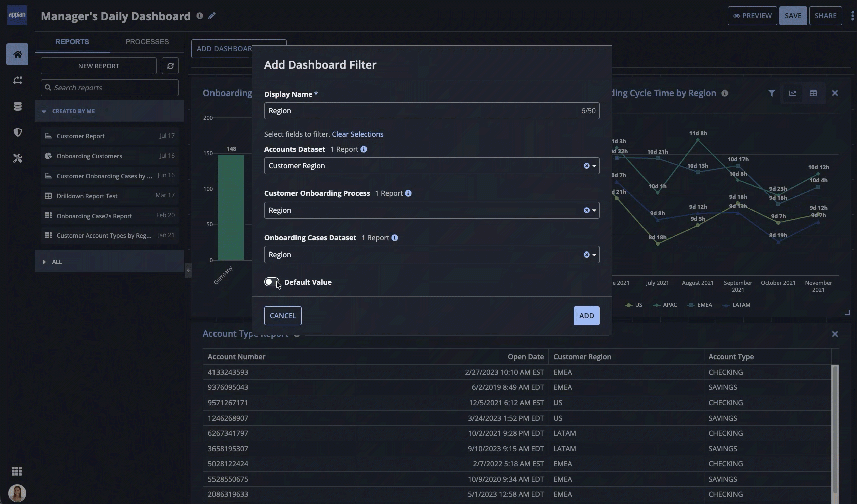Open the Accounts Dataset dropdown arrow
The image size is (857, 504).
click(x=594, y=166)
